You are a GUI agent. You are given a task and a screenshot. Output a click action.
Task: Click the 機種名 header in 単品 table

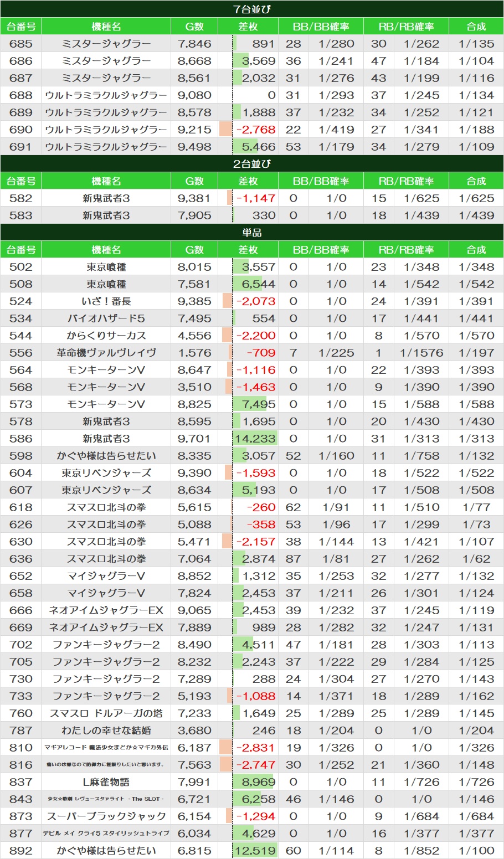(106, 250)
